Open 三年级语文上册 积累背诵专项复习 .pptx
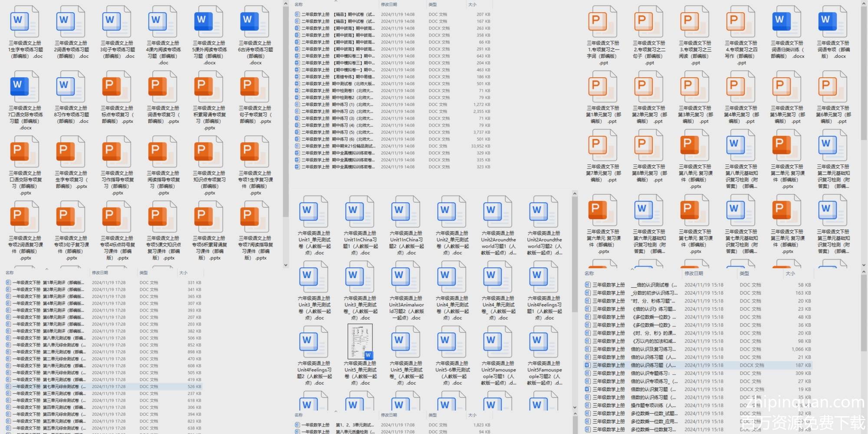Viewport: 868px width, 434px height. coord(210,101)
